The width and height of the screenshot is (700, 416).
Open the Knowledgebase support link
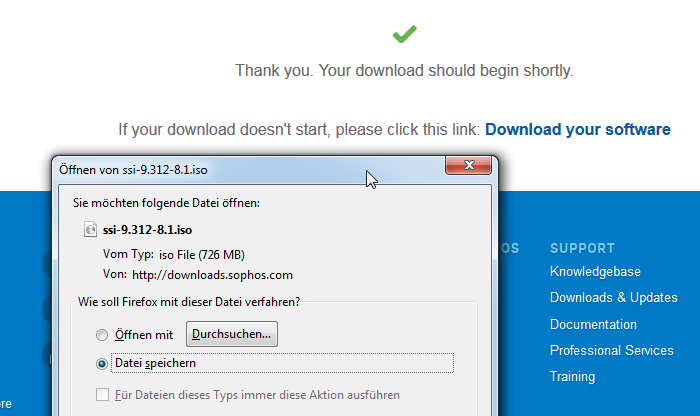click(x=595, y=271)
